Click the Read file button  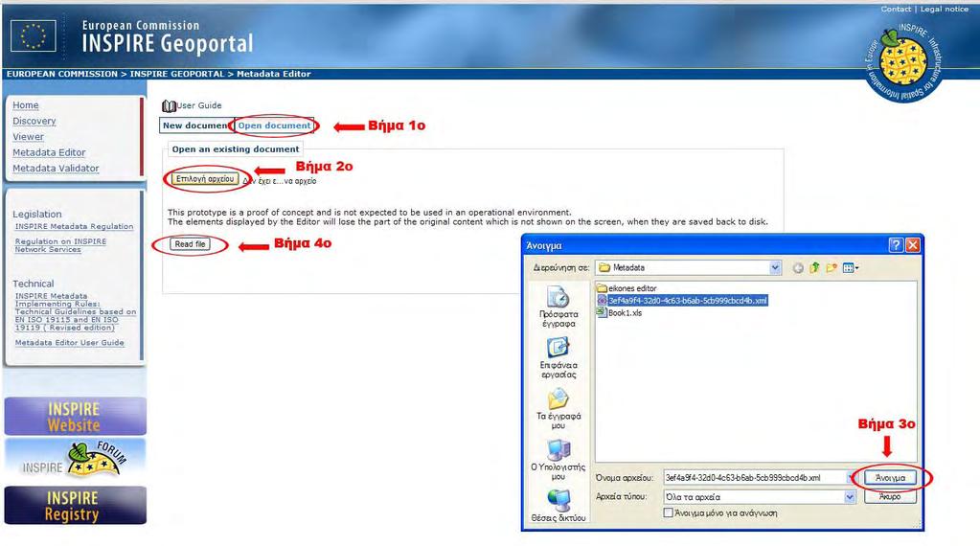click(x=190, y=244)
